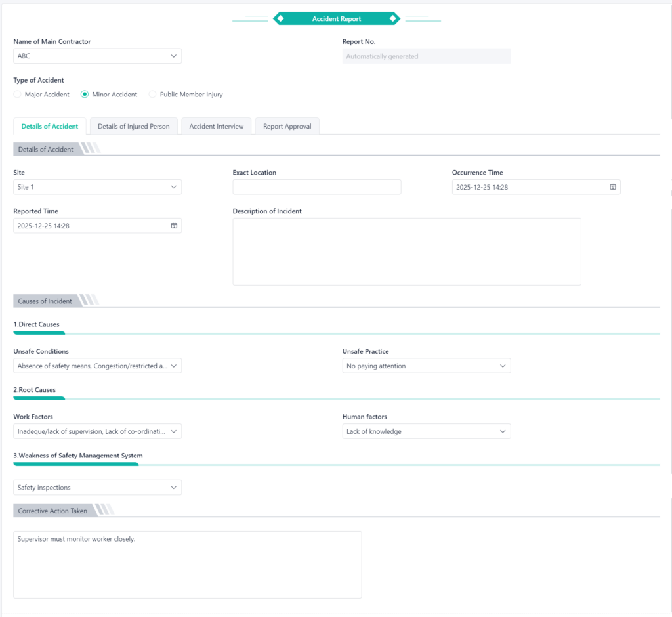
Task: Select the Details of Accident tab
Action: click(x=49, y=127)
